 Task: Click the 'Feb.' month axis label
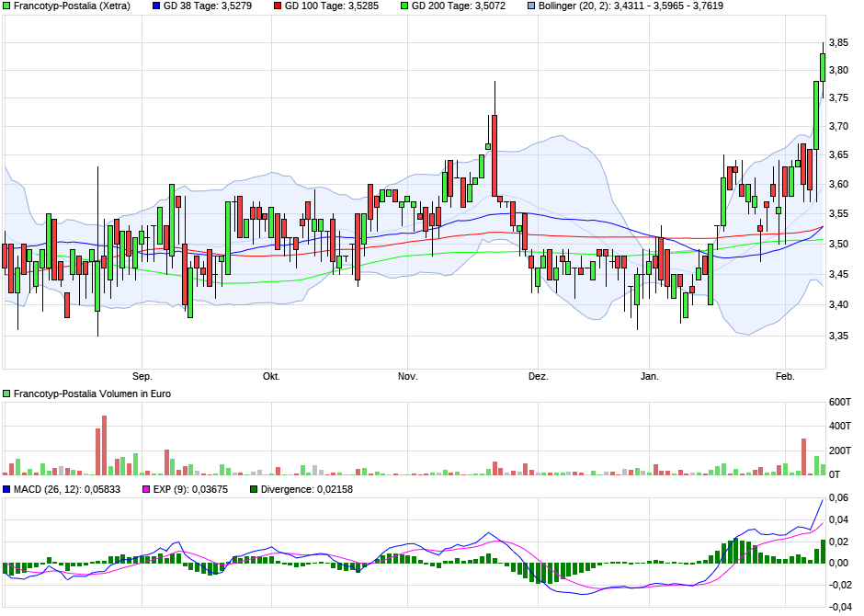[x=785, y=377]
